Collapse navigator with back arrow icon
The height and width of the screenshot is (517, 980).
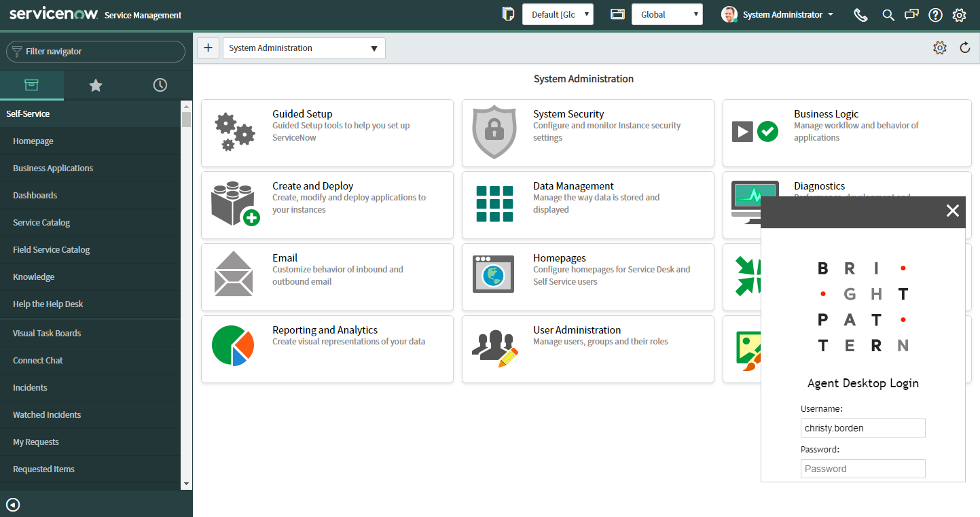(13, 505)
